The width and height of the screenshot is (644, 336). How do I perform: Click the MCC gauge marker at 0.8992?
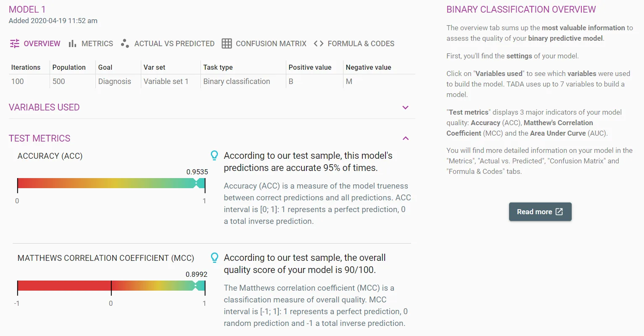click(195, 286)
